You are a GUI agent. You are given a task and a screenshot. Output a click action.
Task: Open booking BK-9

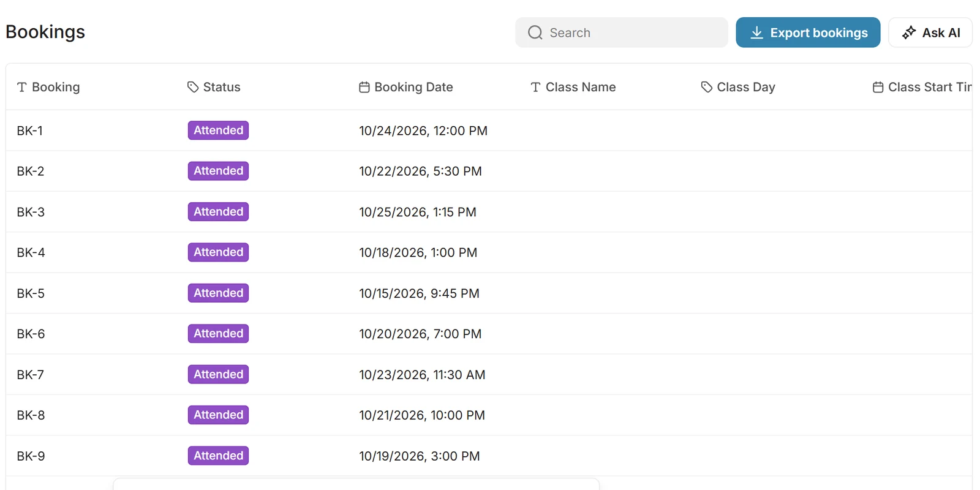(x=31, y=456)
